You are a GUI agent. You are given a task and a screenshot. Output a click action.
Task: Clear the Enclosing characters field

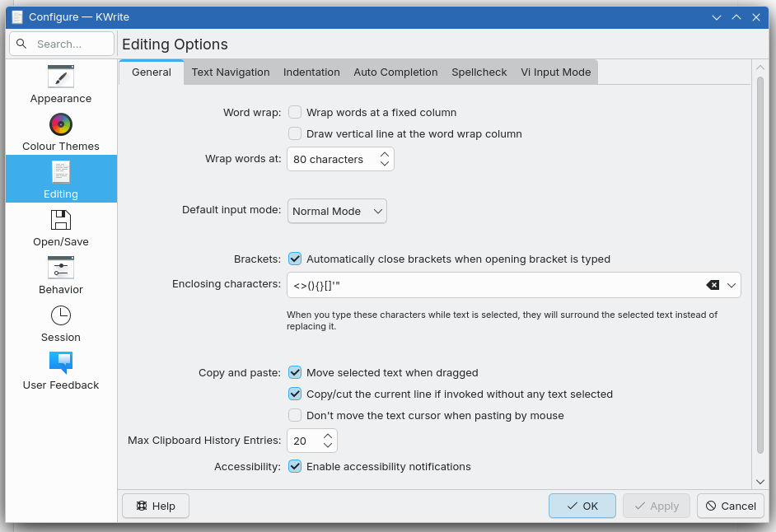pos(713,285)
